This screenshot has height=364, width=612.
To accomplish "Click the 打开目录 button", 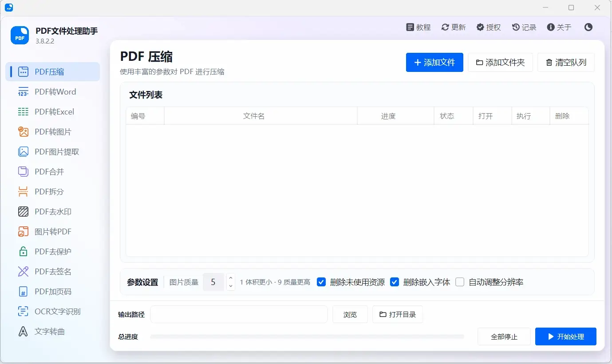I will pos(398,314).
